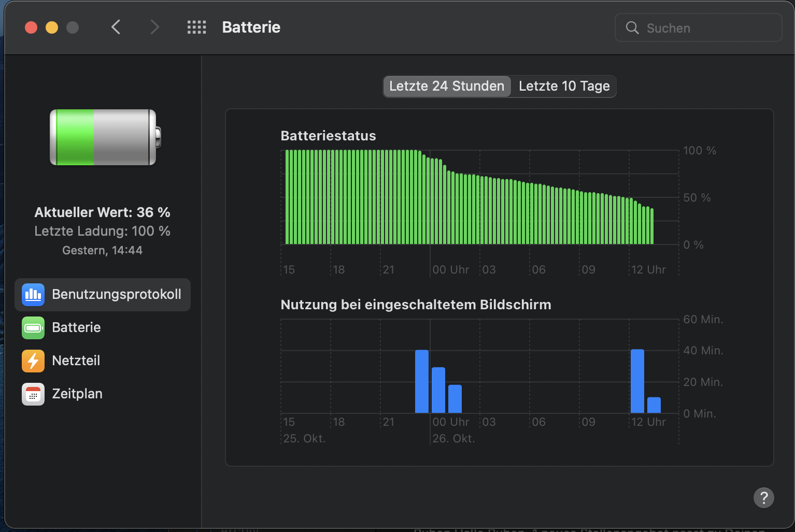Select the Letzte 24 Stunden tab
This screenshot has width=795, height=532.
[447, 87]
